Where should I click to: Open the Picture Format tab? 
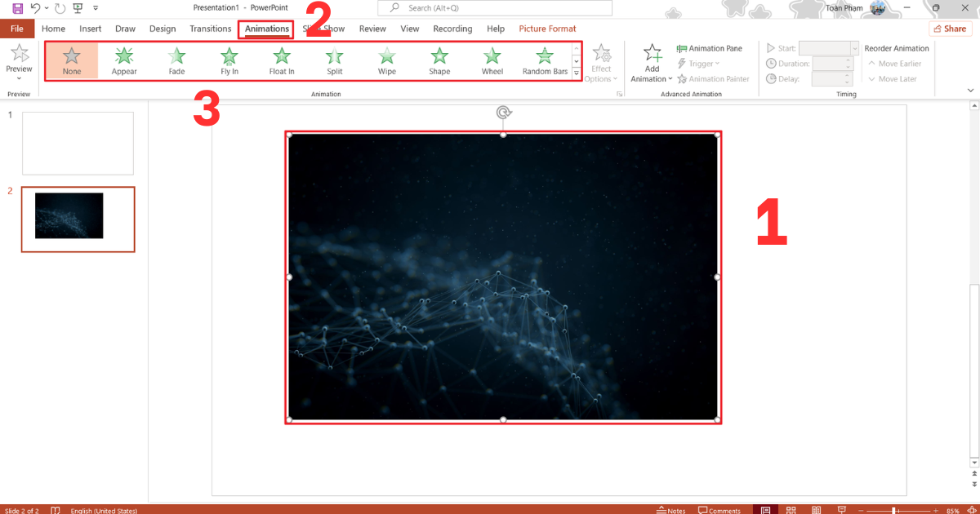pos(547,28)
